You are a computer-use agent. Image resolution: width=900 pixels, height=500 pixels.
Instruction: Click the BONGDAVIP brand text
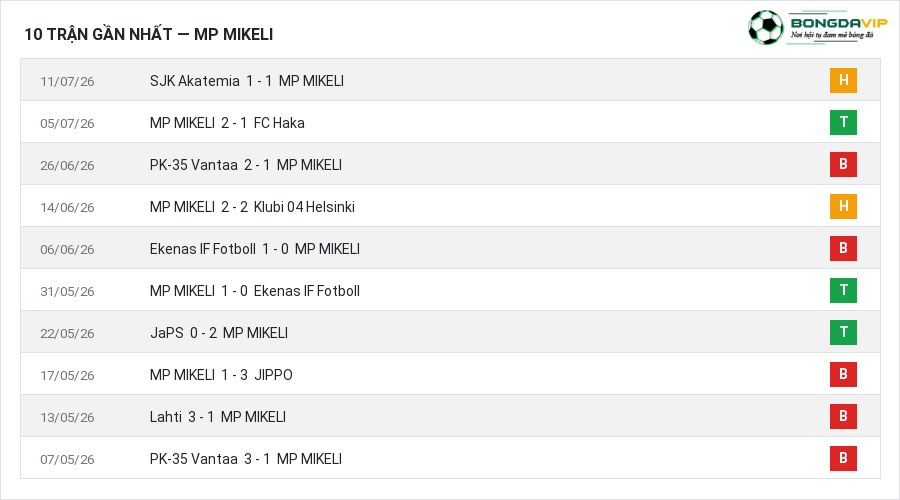pyautogui.click(x=839, y=23)
